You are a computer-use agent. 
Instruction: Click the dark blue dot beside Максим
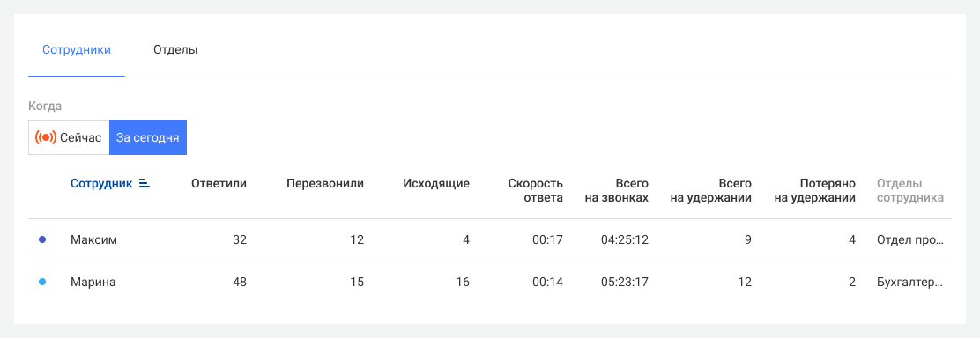pos(42,240)
